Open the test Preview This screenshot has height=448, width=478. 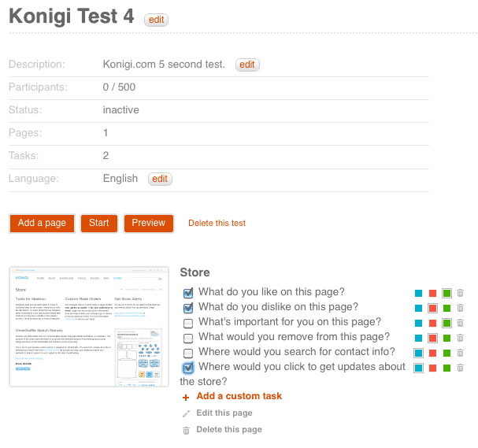click(149, 224)
